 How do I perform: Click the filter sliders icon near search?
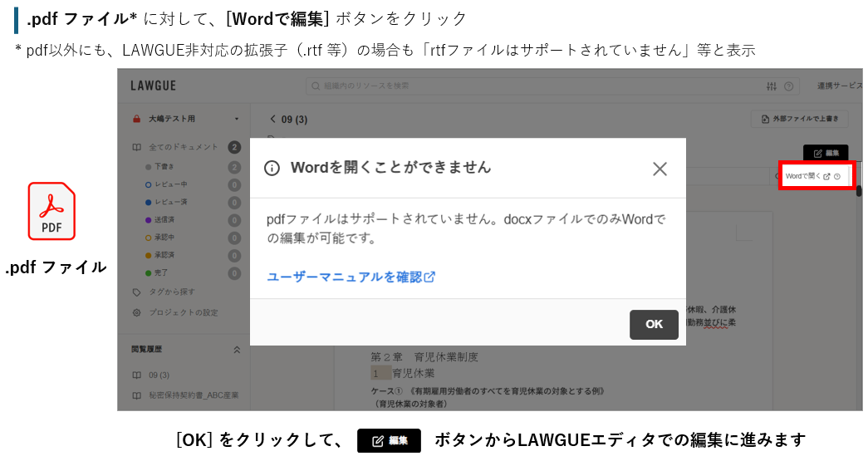click(772, 86)
